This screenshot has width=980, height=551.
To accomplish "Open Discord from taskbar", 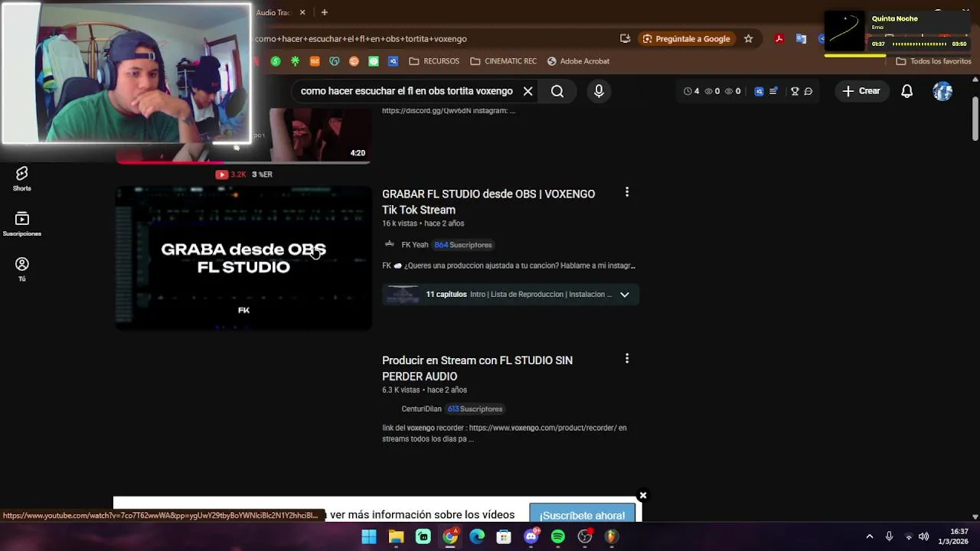I will coord(531,536).
